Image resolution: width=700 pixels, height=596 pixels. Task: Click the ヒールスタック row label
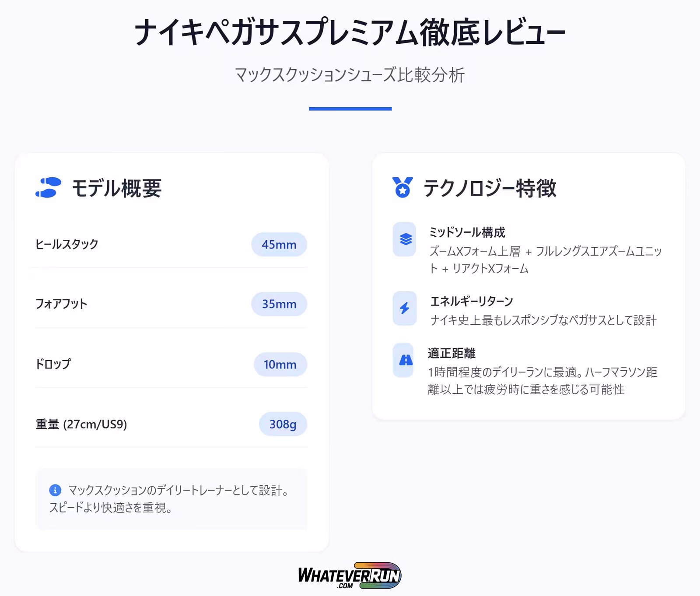coord(67,244)
